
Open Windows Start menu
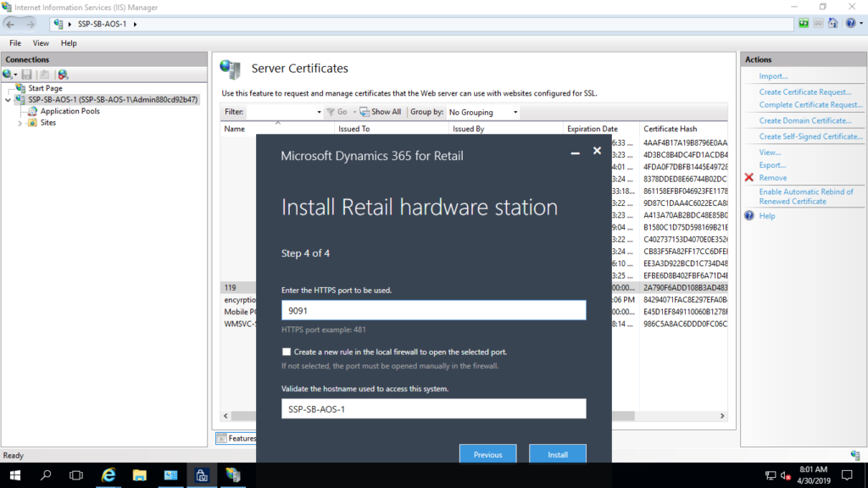click(x=15, y=475)
